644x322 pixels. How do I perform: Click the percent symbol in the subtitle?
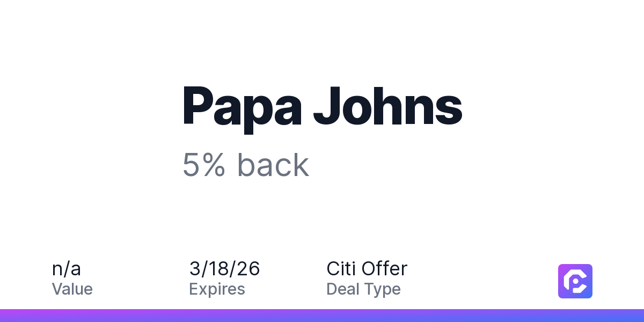click(x=215, y=165)
